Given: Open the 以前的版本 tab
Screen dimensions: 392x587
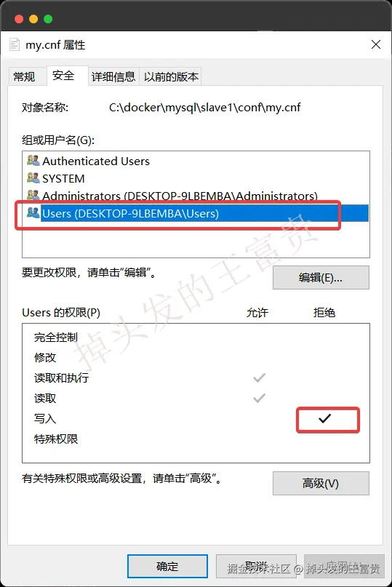Looking at the screenshot, I should 171,76.
